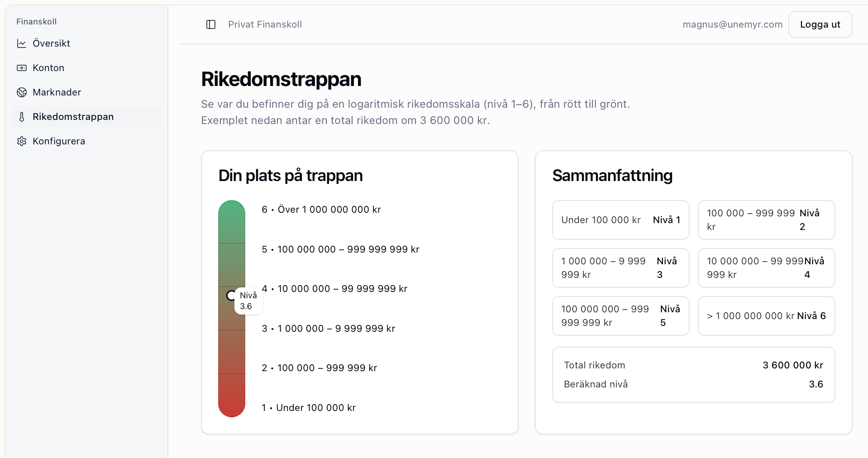Image resolution: width=868 pixels, height=458 pixels.
Task: Click the Nivå 3.6 marker circle
Action: pos(231,296)
